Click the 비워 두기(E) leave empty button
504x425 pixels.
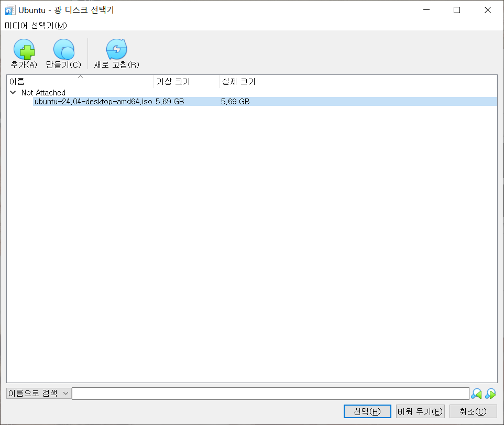click(420, 411)
